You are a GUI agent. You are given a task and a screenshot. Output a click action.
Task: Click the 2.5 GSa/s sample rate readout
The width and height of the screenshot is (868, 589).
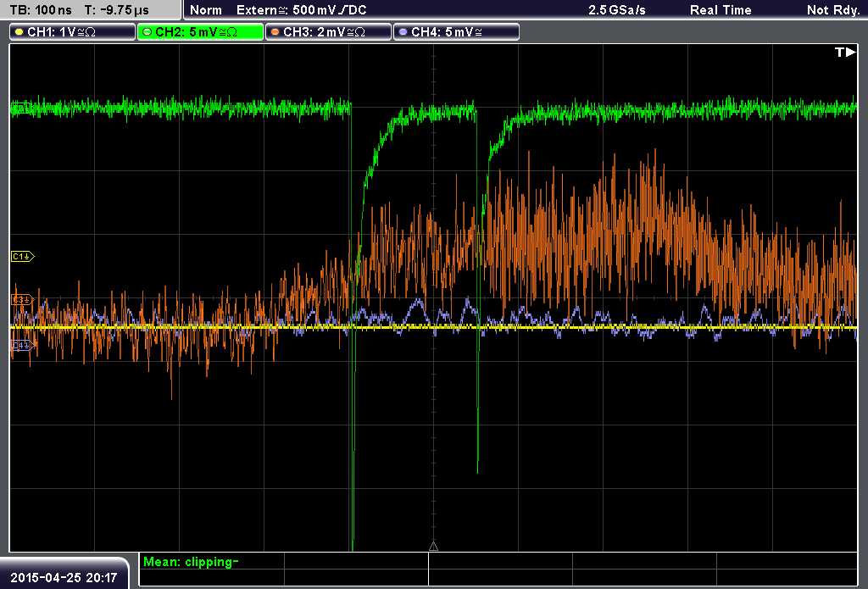pos(617,10)
